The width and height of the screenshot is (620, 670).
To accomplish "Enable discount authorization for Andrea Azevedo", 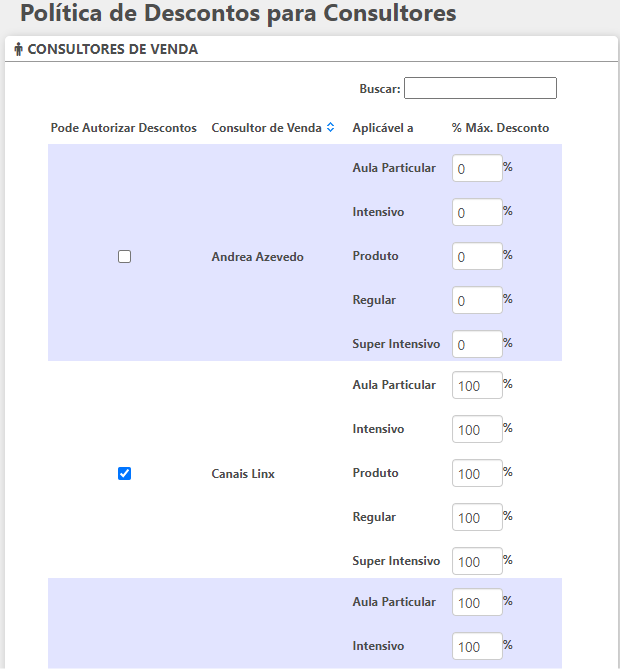I will pyautogui.click(x=125, y=256).
